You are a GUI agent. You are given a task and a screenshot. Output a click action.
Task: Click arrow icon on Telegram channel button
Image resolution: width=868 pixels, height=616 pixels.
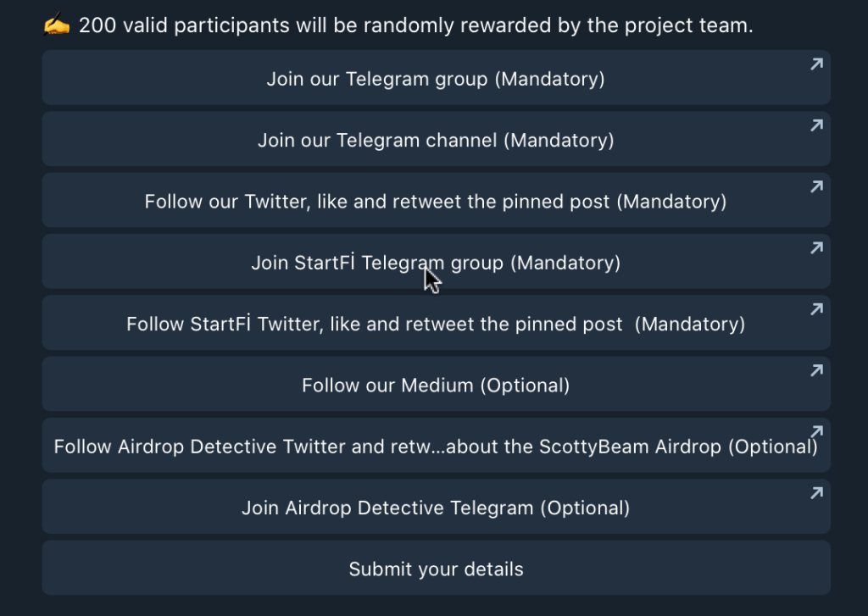point(816,125)
